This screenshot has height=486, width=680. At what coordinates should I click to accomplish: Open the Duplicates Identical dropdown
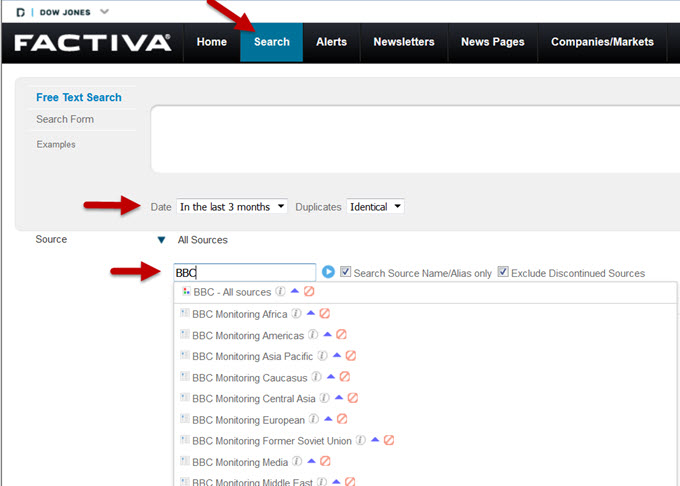point(375,207)
